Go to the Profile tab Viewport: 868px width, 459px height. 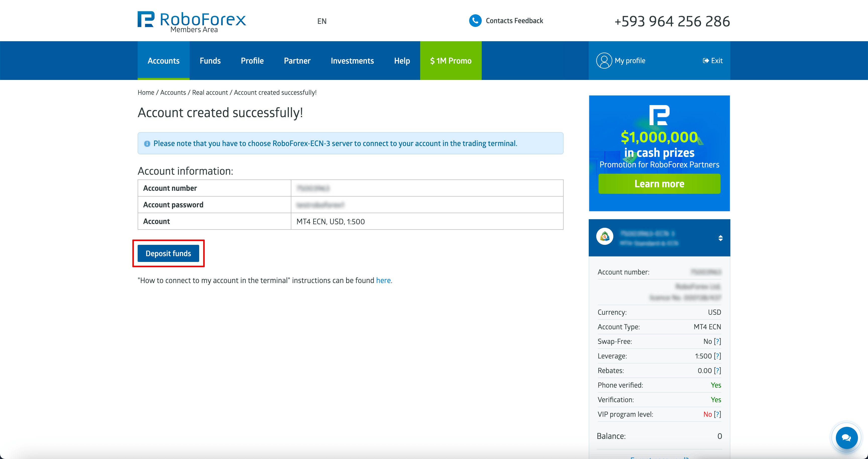click(x=252, y=61)
